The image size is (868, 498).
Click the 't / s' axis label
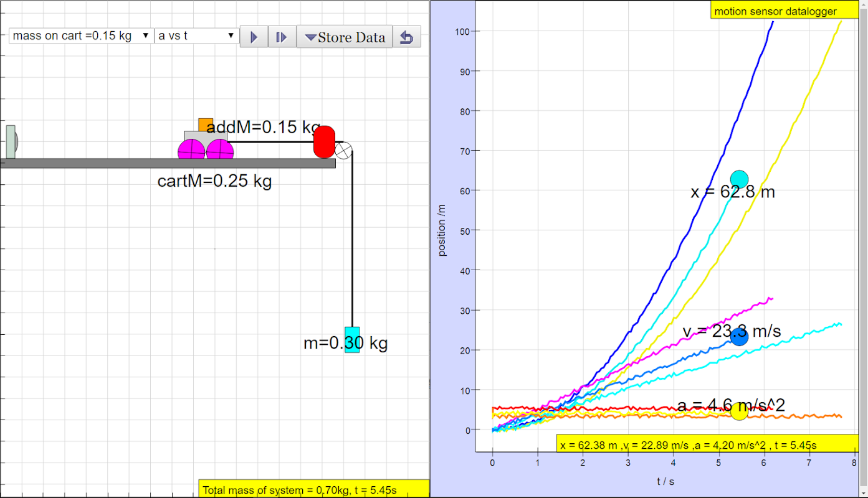[665, 481]
